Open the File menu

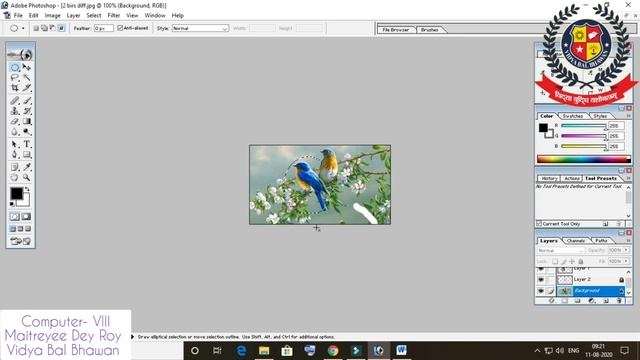pyautogui.click(x=18, y=16)
